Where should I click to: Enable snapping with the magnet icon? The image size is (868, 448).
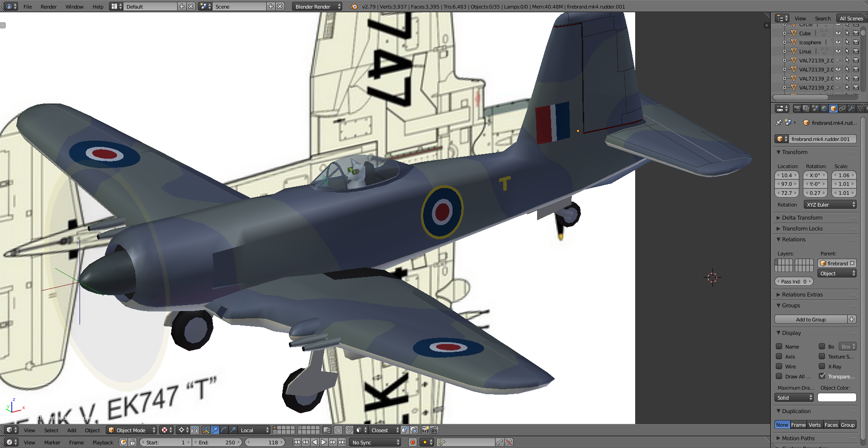350,430
